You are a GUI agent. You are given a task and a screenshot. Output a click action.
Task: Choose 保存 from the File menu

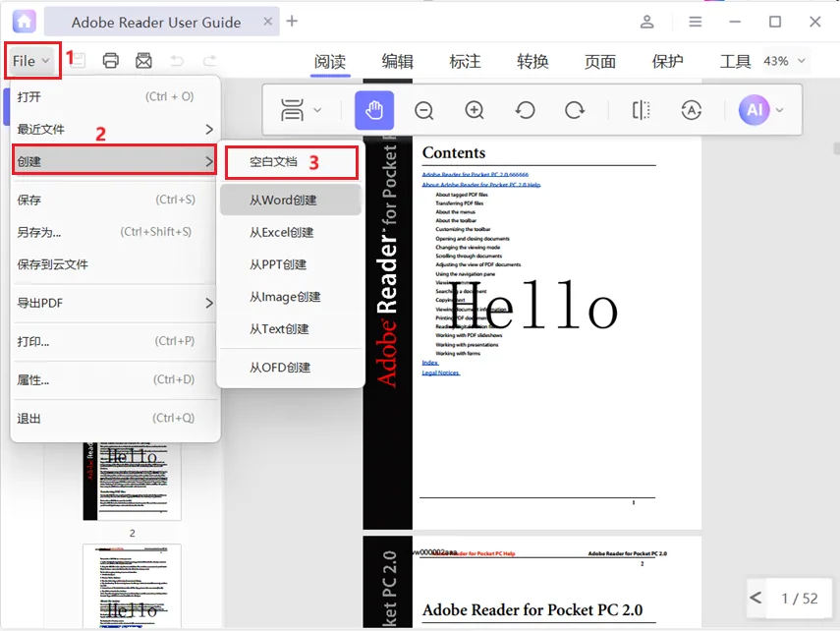[x=114, y=200]
